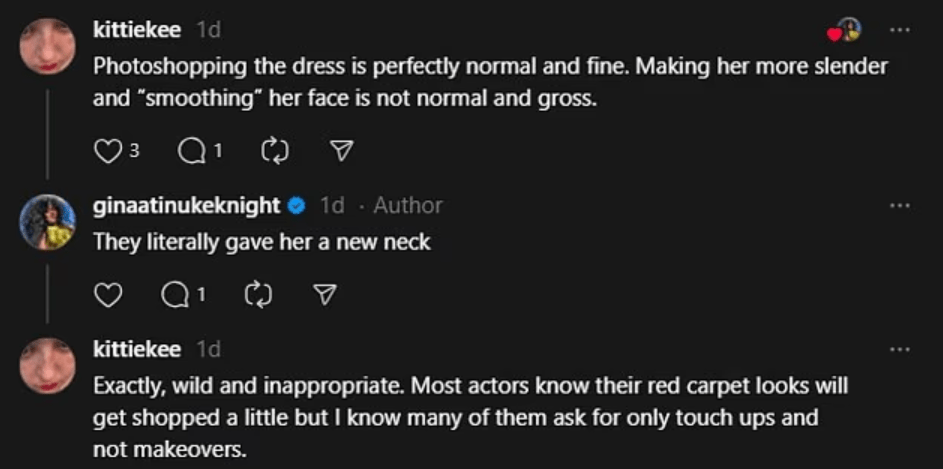
Task: View who liked via heart avatar badge
Action: coord(845,31)
